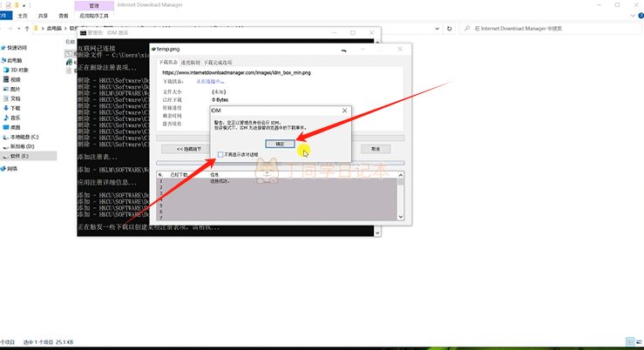Select the 管理 contextual ribbon tab

(x=94, y=6)
